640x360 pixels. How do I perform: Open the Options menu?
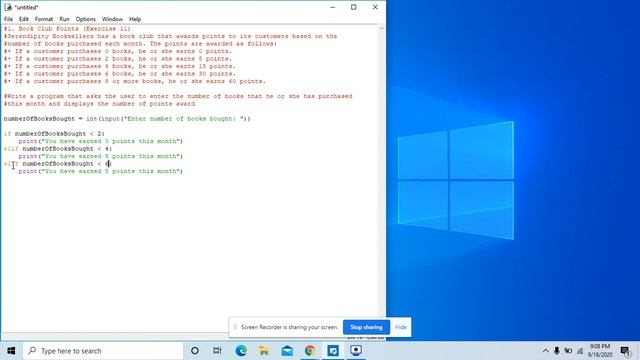85,19
